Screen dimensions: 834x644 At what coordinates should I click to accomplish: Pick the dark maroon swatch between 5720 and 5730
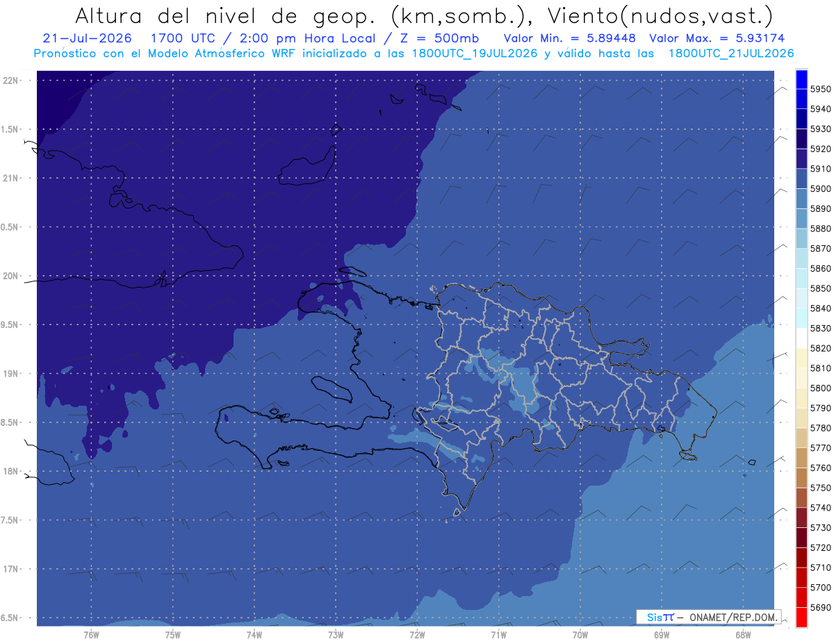click(x=801, y=538)
